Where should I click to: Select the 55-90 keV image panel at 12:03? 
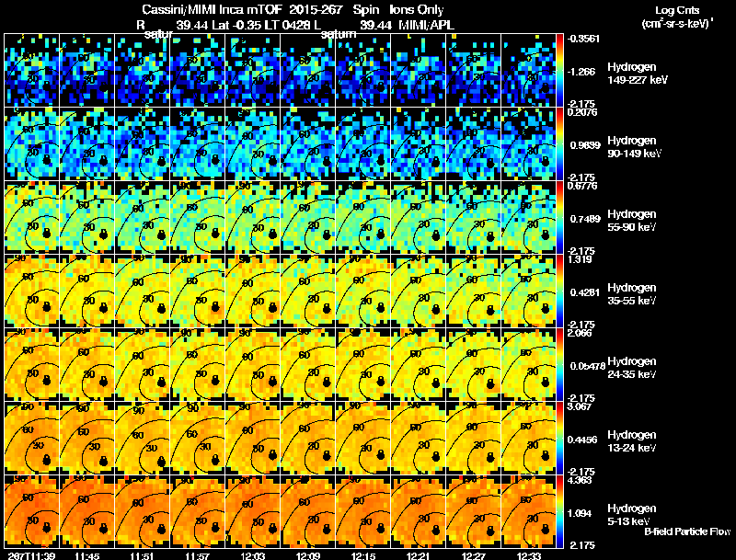[253, 218]
